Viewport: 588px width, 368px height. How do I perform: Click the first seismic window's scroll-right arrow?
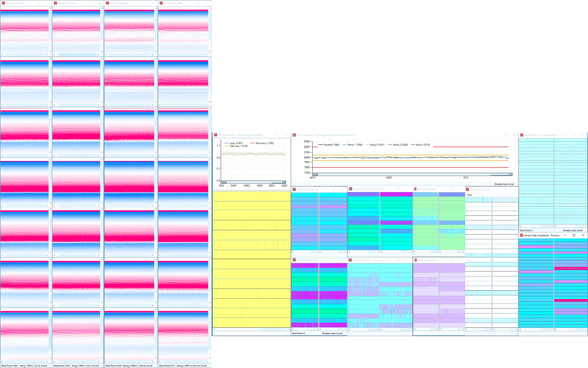coord(47,54)
